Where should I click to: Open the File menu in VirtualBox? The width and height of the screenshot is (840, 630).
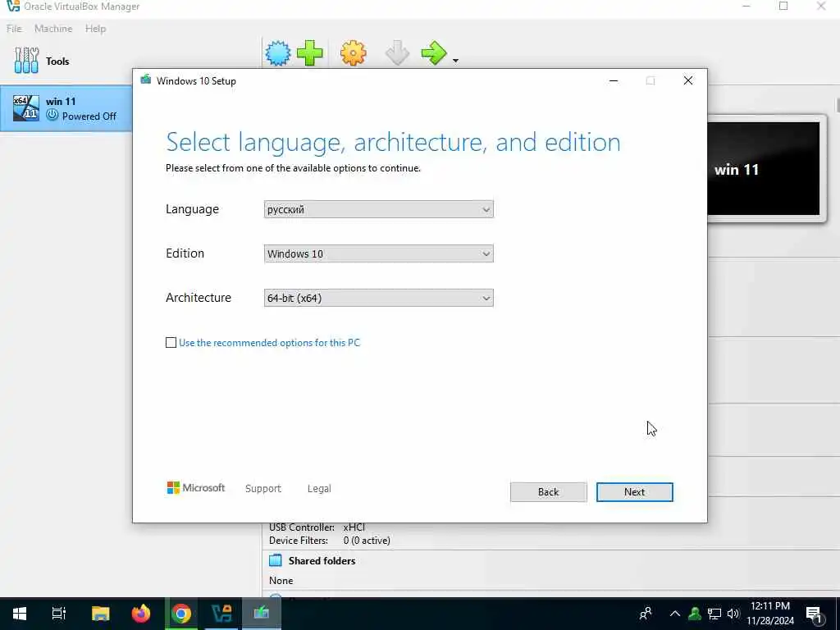point(14,29)
